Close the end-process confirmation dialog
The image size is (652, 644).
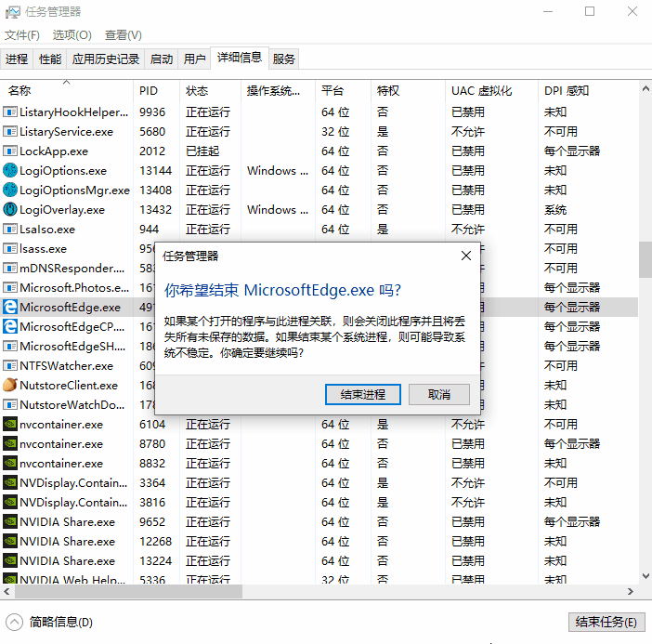[466, 256]
